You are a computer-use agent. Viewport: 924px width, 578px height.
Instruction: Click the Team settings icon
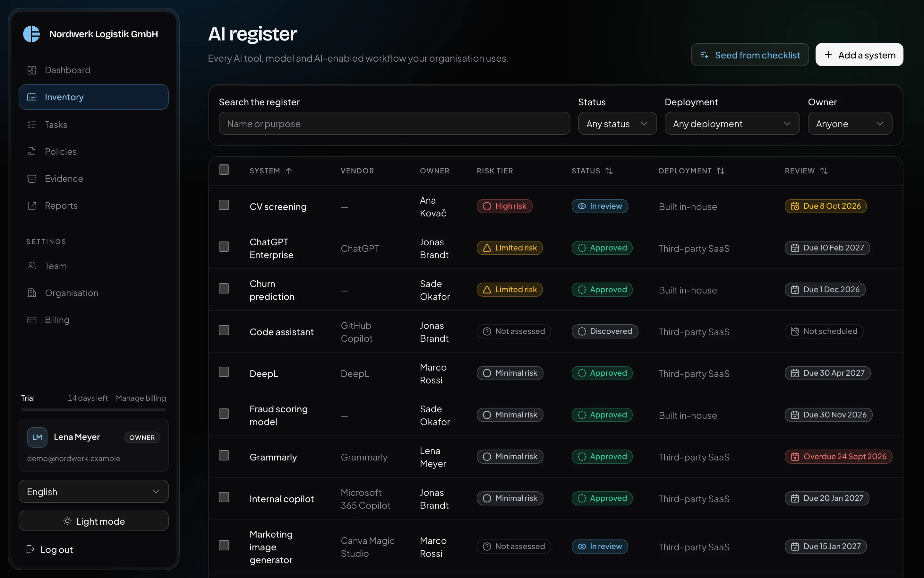tap(32, 266)
